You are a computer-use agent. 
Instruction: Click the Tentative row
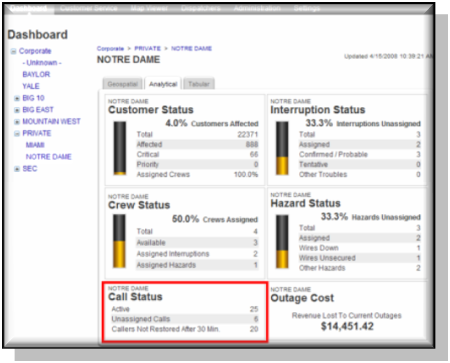pos(360,165)
